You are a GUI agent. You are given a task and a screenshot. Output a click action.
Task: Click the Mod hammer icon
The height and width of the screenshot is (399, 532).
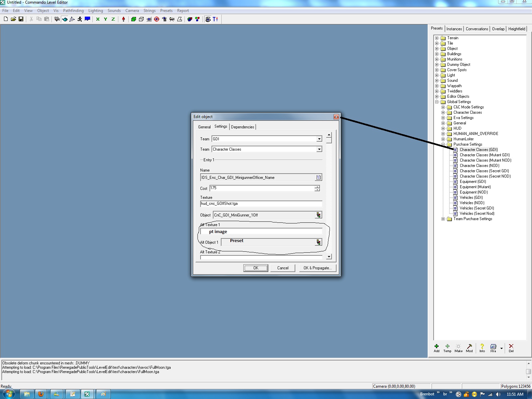(x=469, y=348)
